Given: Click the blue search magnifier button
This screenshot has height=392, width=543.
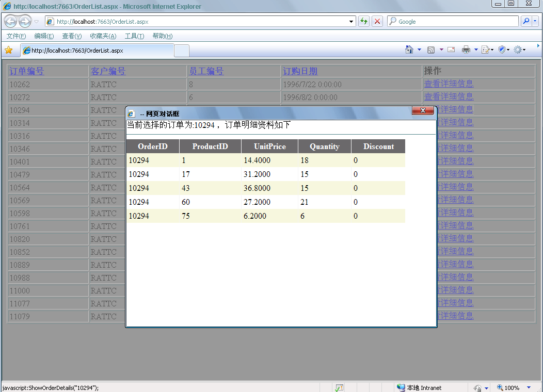Looking at the screenshot, I should 526,21.
